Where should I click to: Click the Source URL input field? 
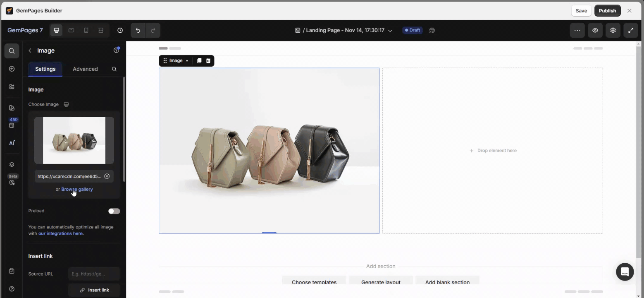coord(94,274)
